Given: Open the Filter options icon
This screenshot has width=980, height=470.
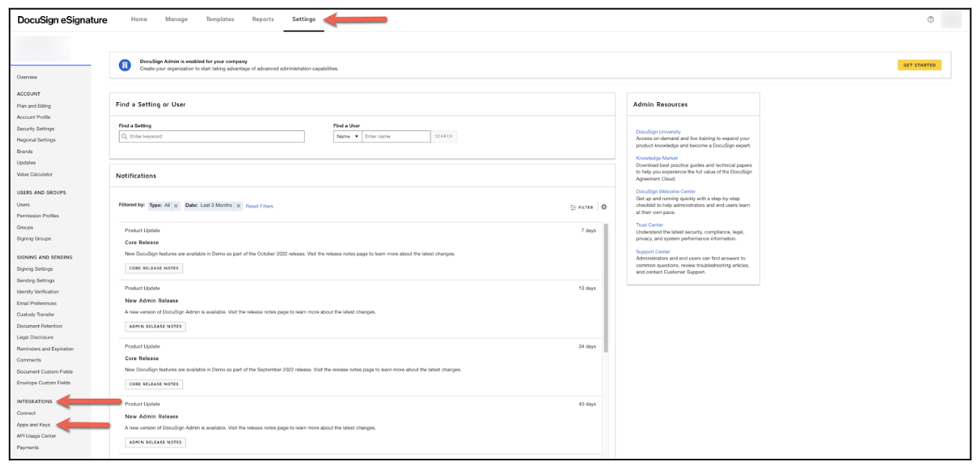Looking at the screenshot, I should [x=582, y=207].
